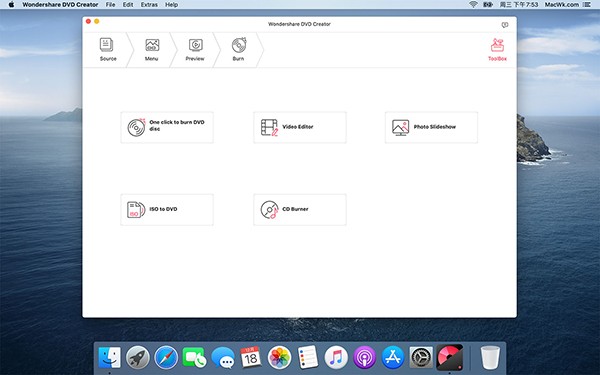The height and width of the screenshot is (375, 600).
Task: Open the Wondershare DVD Creator app menu
Action: click(60, 5)
